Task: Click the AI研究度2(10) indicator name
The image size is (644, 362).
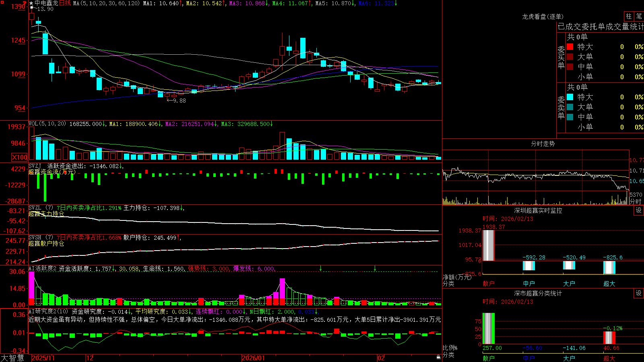Action: (48, 311)
